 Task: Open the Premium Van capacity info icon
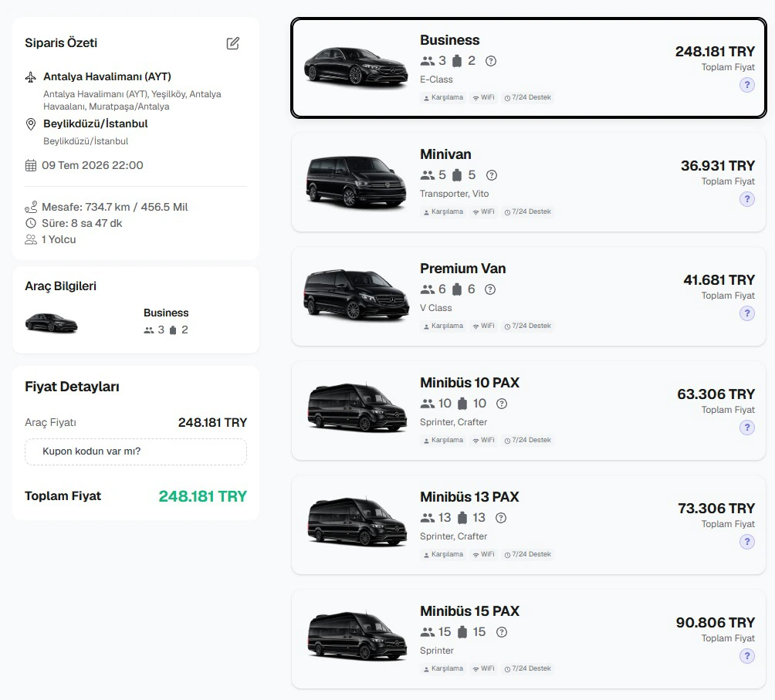point(490,289)
